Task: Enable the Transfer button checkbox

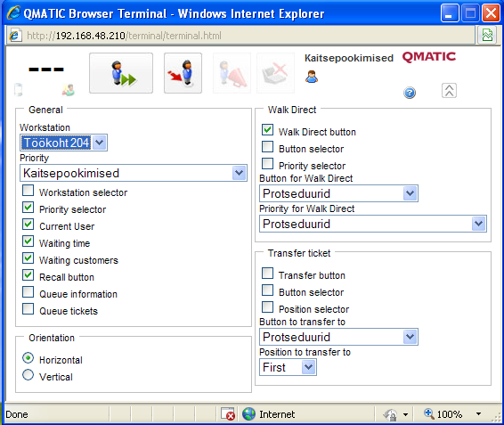Action: [x=267, y=274]
